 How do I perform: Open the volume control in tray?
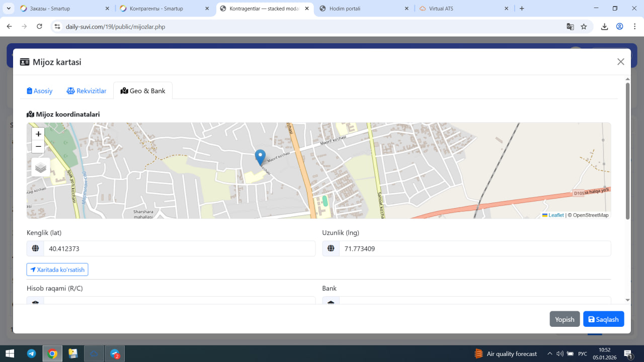coord(559,353)
